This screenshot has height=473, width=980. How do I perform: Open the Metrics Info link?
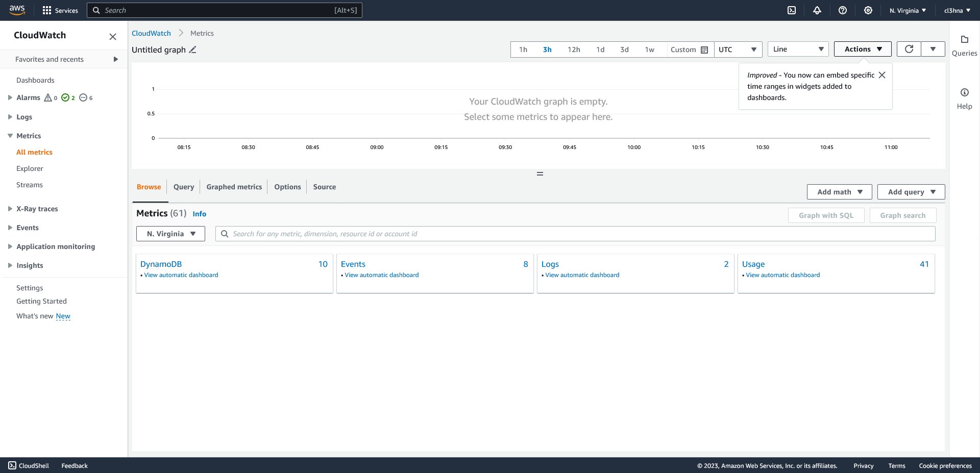coord(200,214)
